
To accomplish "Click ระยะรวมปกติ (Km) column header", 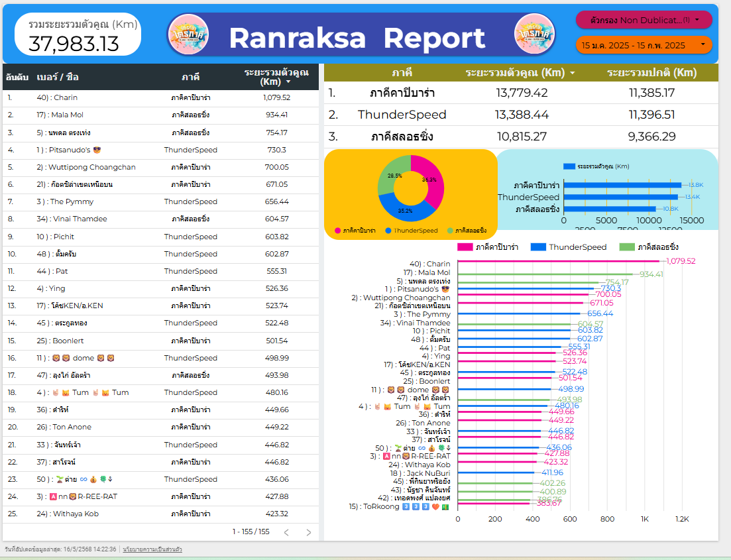I will tap(651, 73).
